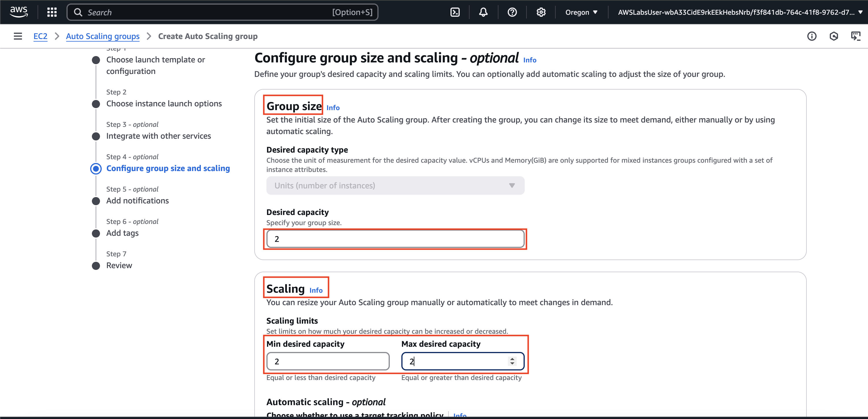Viewport: 868px width, 419px height.
Task: Open the services grid menu icon
Action: click(52, 12)
